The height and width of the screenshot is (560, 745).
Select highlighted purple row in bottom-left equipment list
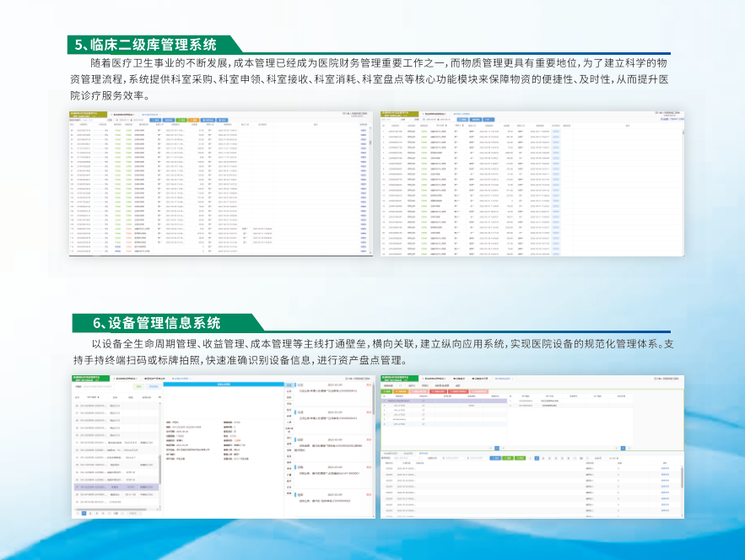tap(116, 487)
